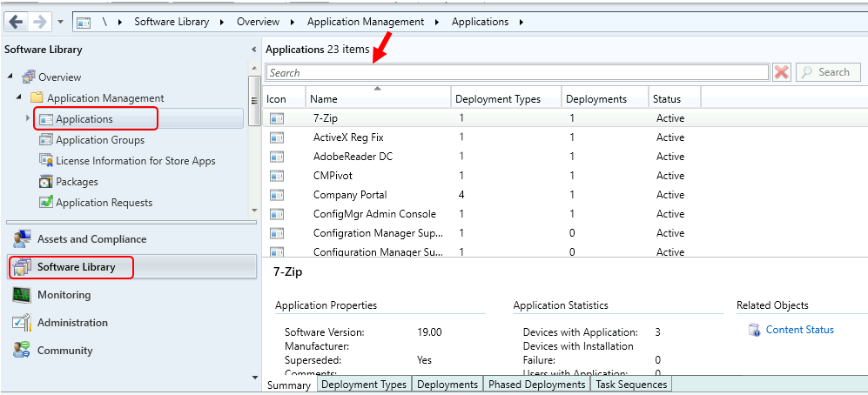Switch to the Community workspace
Screen dimensions: 868x395
(131, 351)
